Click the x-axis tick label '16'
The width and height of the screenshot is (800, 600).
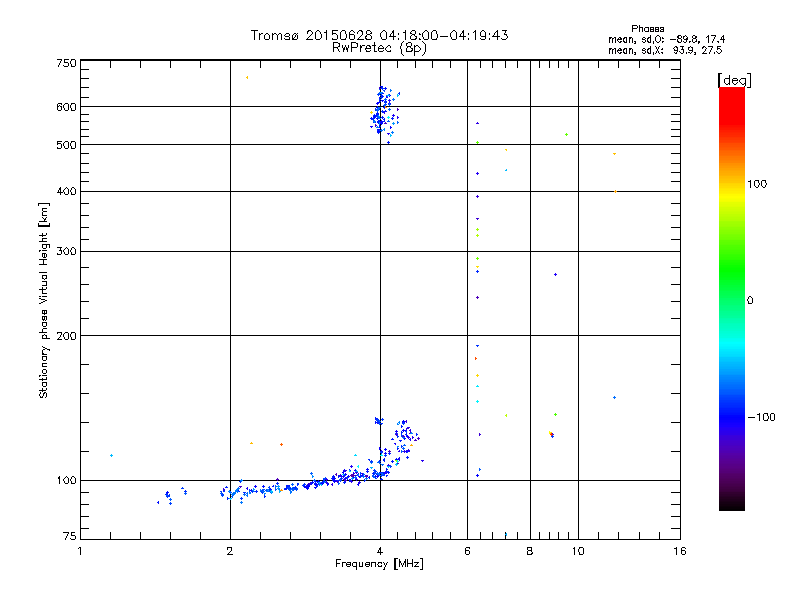680,551
